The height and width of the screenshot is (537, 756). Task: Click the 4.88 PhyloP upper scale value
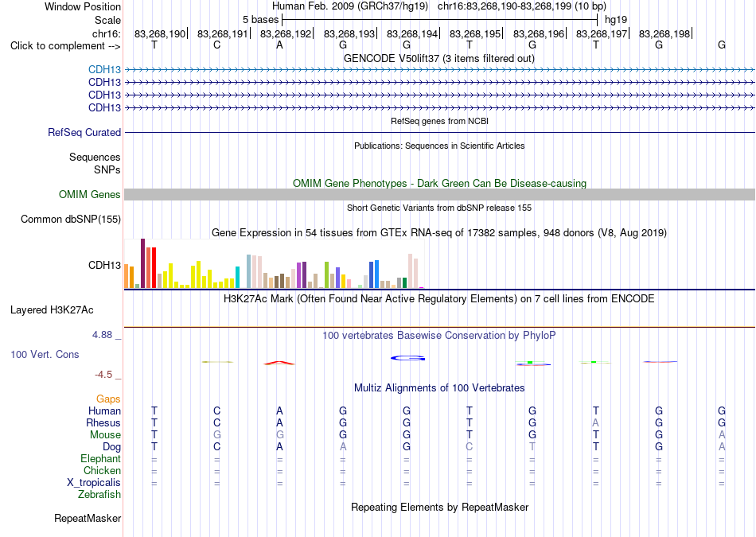click(x=102, y=335)
